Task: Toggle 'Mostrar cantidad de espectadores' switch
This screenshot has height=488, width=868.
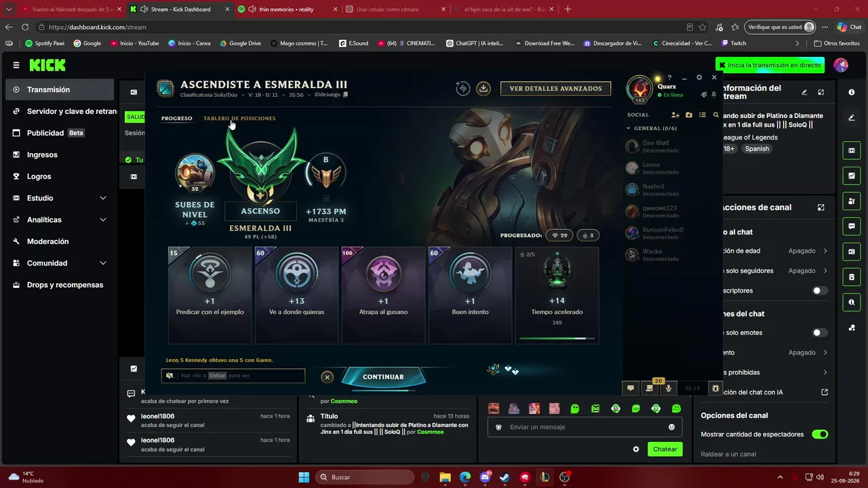Action: coord(820,434)
